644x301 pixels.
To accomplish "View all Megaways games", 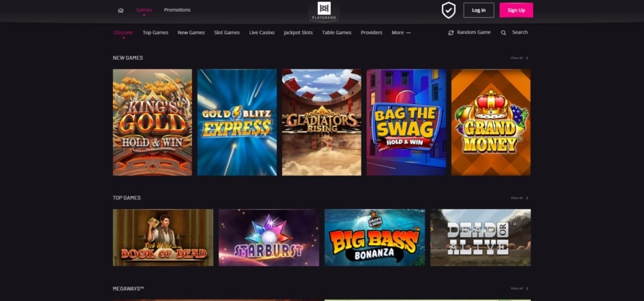I will click(519, 289).
